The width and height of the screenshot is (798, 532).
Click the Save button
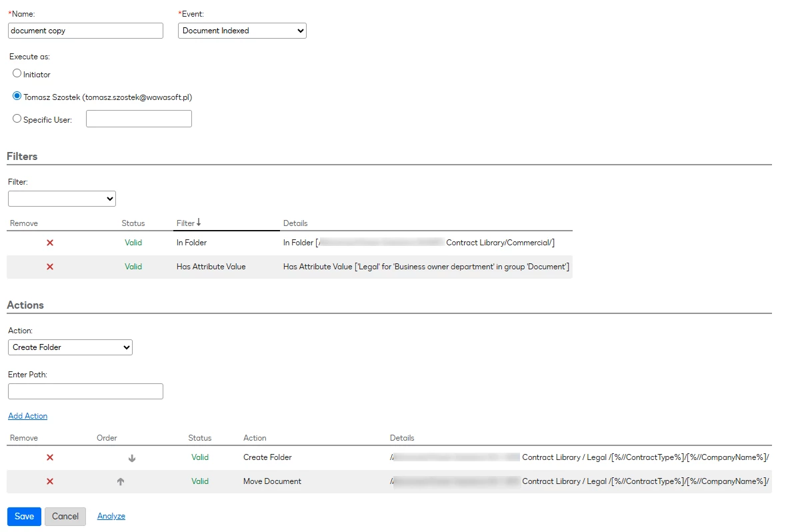(x=24, y=516)
